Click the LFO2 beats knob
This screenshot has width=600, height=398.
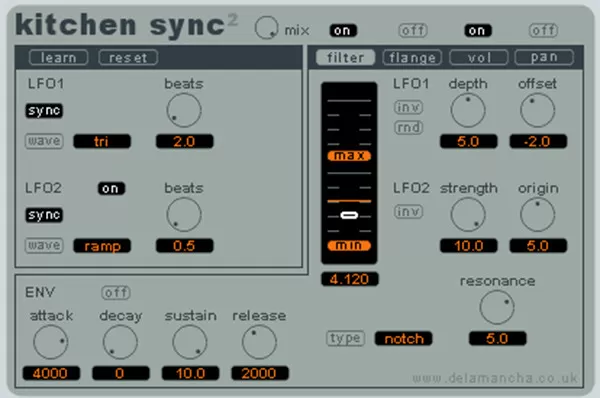[x=184, y=215]
